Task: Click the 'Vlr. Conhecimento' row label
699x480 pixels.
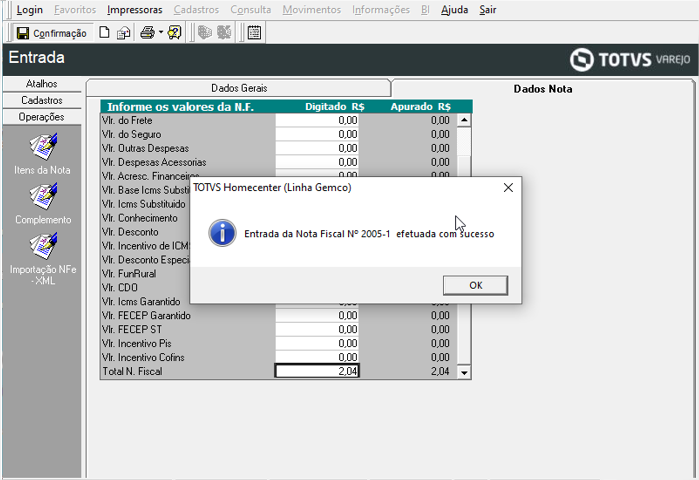Action: pyautogui.click(x=140, y=218)
